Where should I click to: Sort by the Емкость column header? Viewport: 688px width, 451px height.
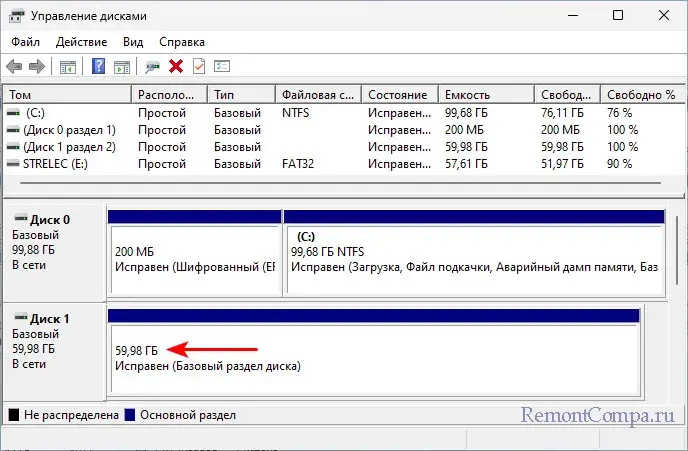click(487, 95)
